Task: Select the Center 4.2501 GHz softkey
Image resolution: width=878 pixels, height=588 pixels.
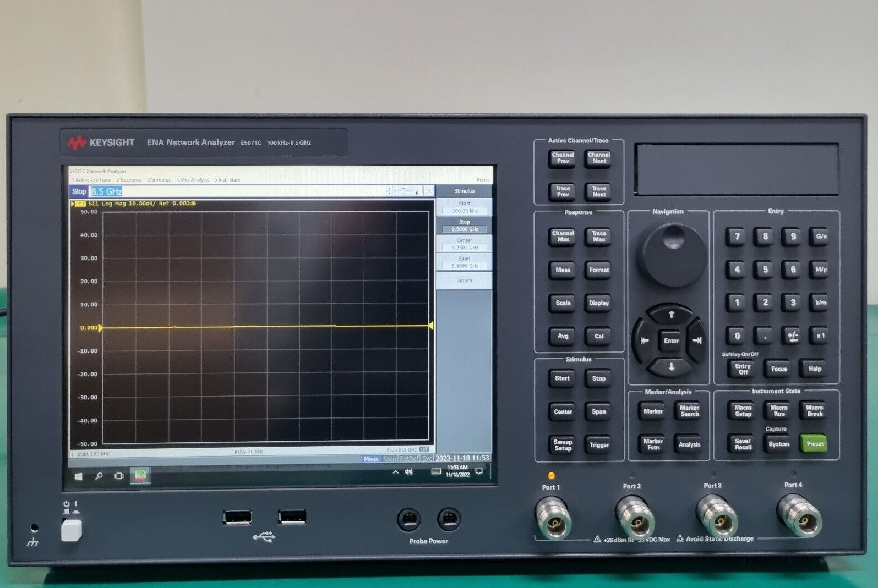Action: coord(464,244)
